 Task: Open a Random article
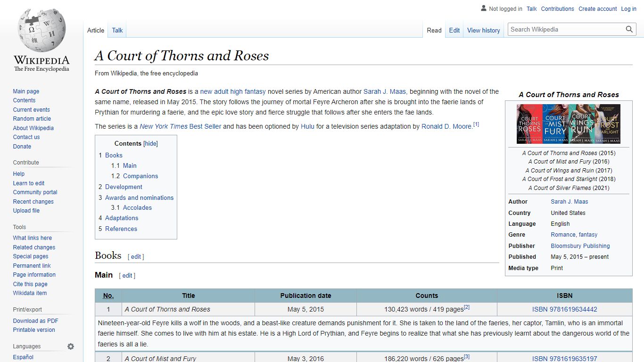coord(32,119)
